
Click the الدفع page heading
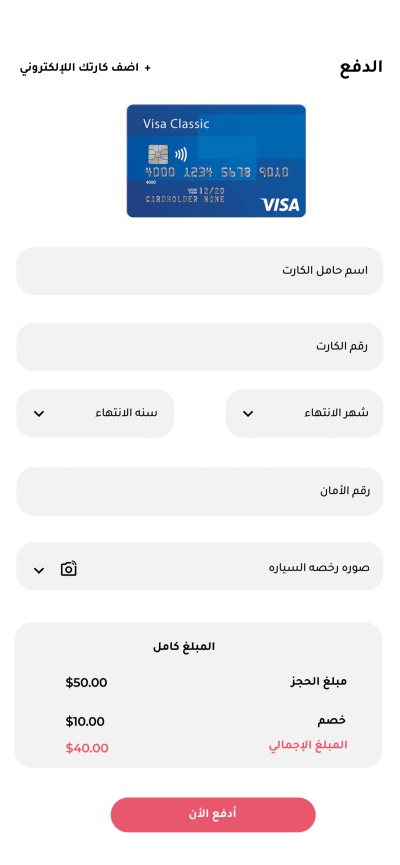[361, 67]
